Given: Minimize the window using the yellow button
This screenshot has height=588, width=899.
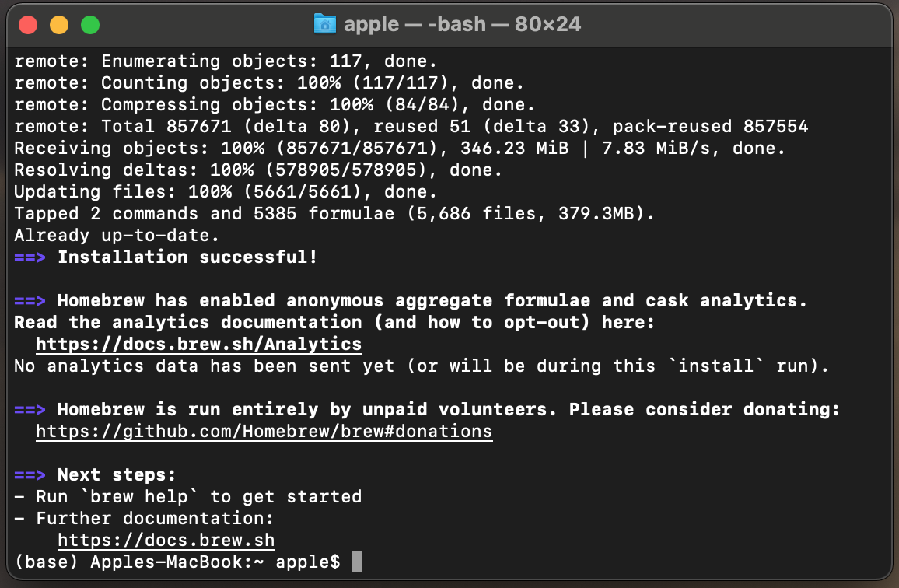Looking at the screenshot, I should [59, 25].
